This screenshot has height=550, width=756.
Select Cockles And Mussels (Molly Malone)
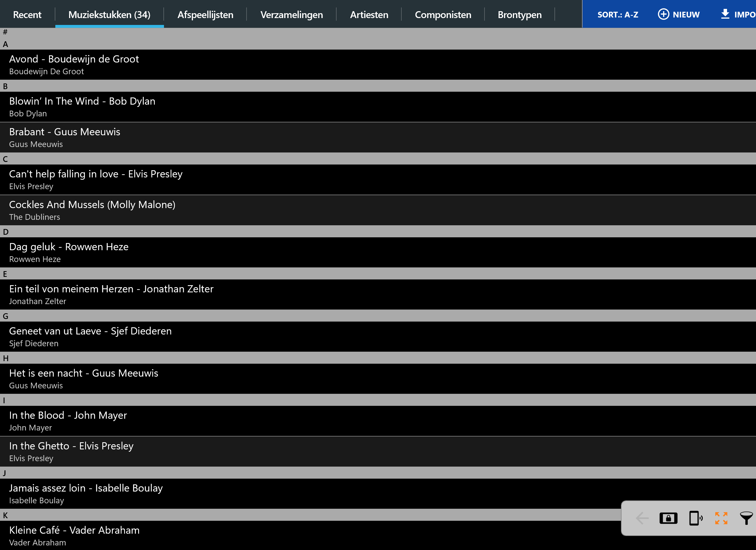tap(378, 210)
